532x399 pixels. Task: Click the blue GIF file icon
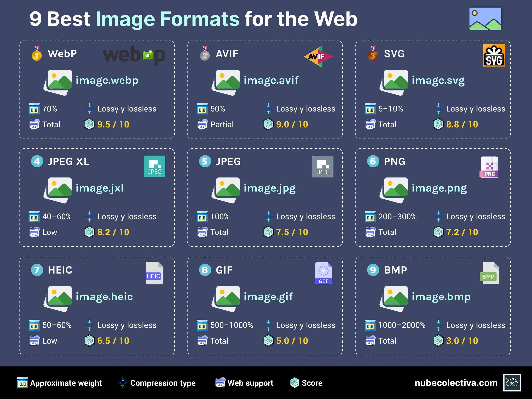(323, 273)
